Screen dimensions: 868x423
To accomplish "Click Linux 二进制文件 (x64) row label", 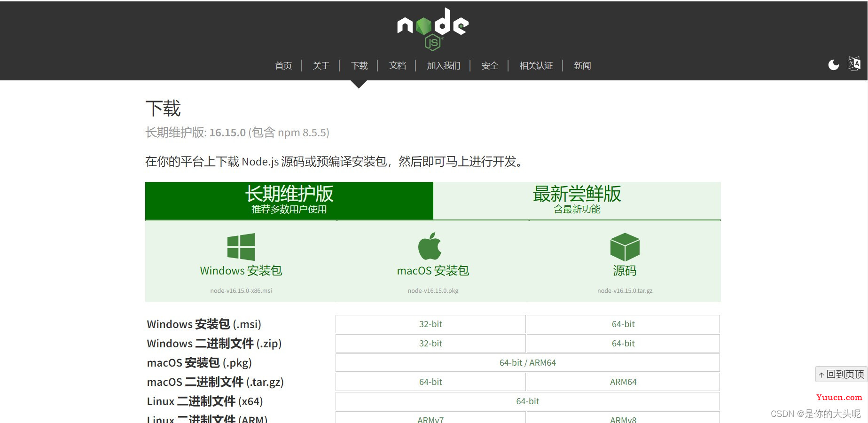I will tap(205, 401).
